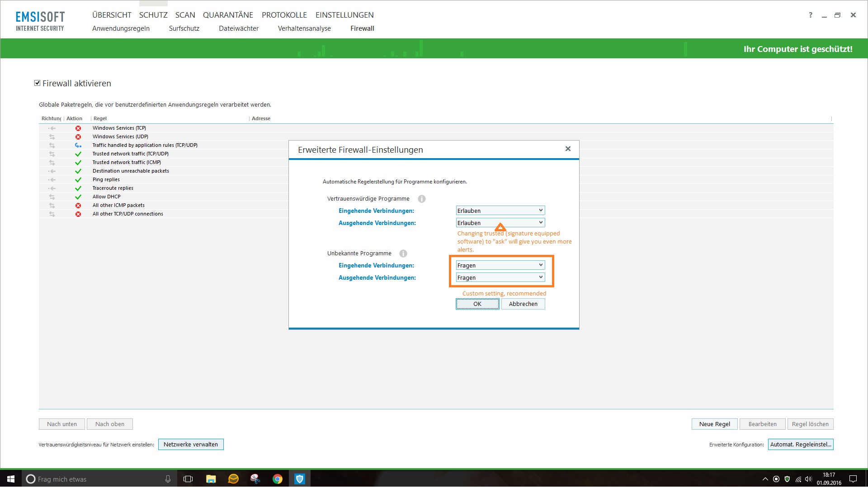Toggle the Firewall aktivieren checkbox
The image size is (868, 488).
[38, 83]
